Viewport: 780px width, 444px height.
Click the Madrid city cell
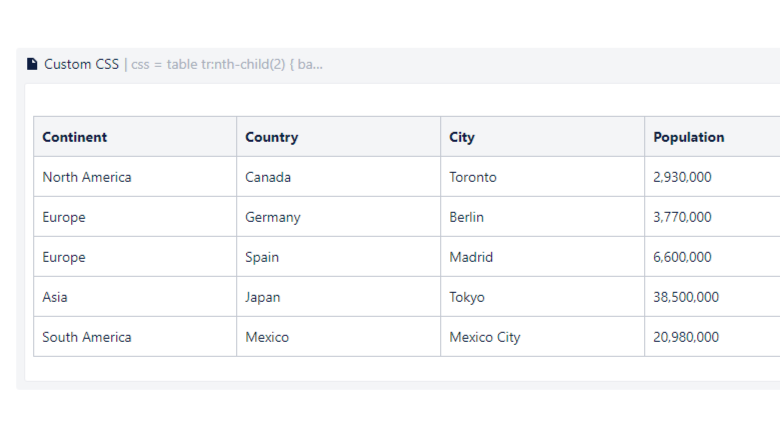click(x=471, y=257)
